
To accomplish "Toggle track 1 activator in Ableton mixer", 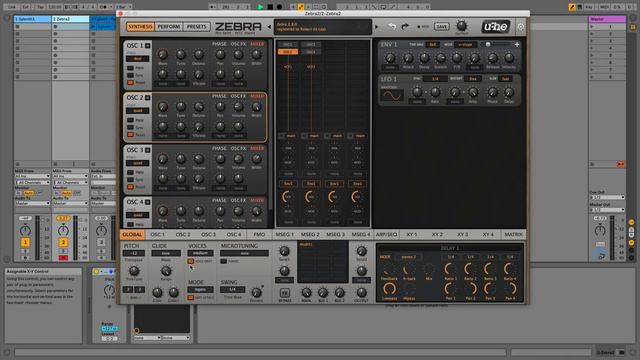I will click(x=25, y=242).
